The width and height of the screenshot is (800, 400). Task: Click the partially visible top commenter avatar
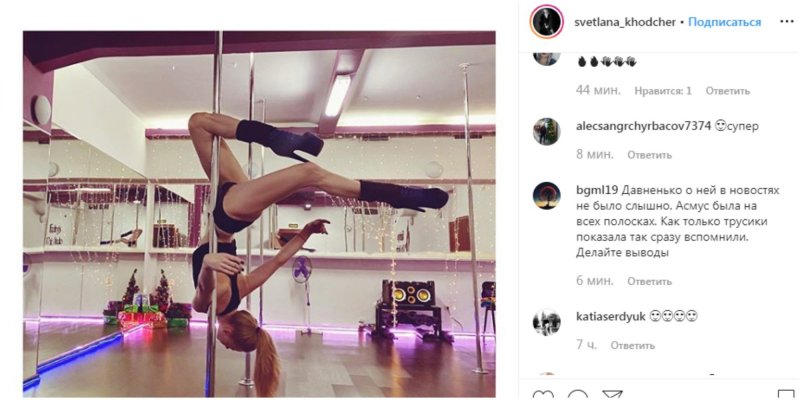[x=546, y=59]
